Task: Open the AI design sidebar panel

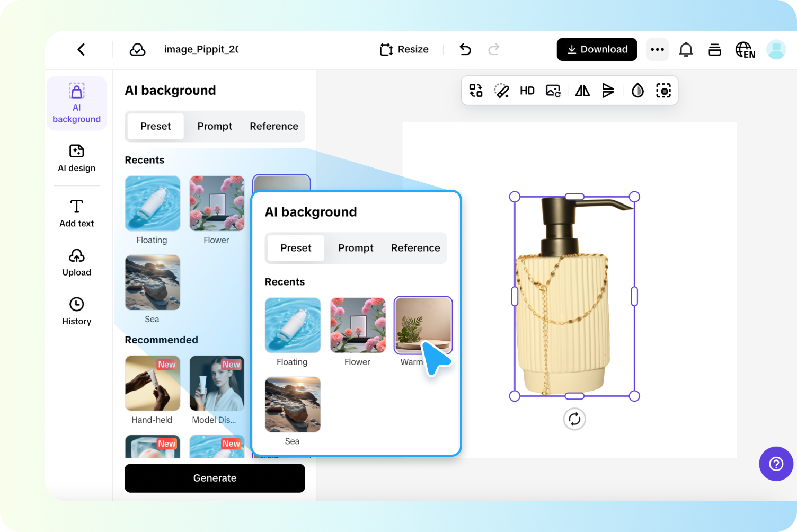Action: 76,159
